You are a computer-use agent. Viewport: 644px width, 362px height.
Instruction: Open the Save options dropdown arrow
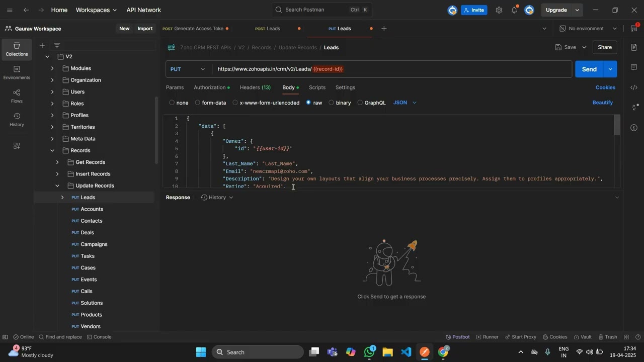(584, 47)
